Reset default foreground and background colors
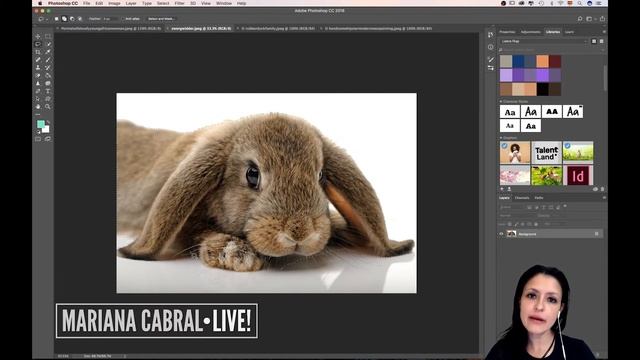Viewport: 640px width, 360px height. (38, 132)
